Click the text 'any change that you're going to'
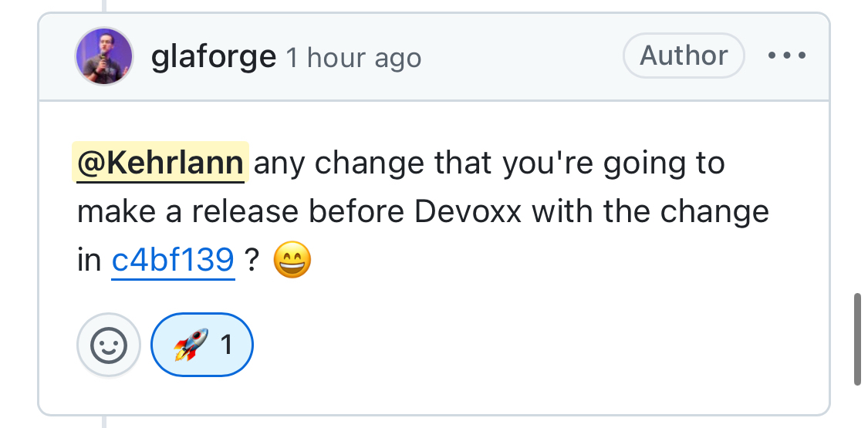 click(489, 163)
